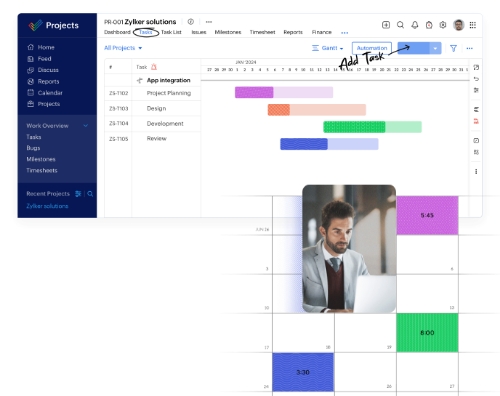Viewport: 500px width, 396px height.
Task: Open the Development task row
Action: click(x=165, y=124)
